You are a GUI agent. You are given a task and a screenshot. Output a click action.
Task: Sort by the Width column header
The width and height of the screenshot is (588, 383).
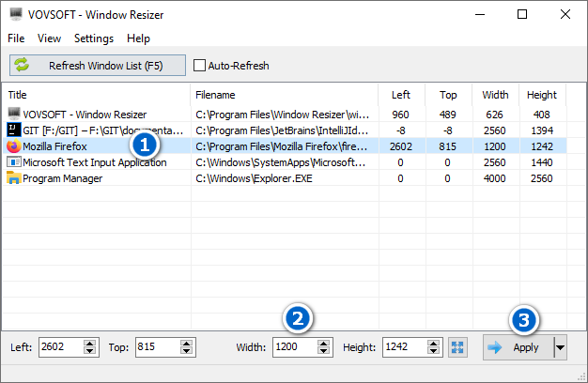495,95
